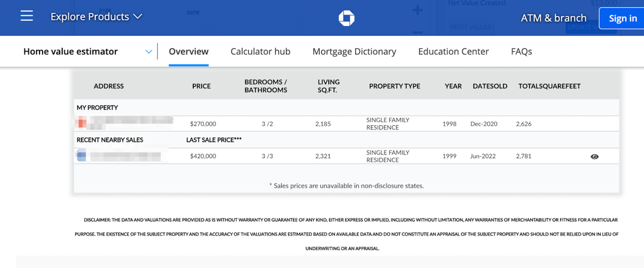The width and height of the screenshot is (644, 268).
Task: Click the PRICE column header
Action: (201, 86)
